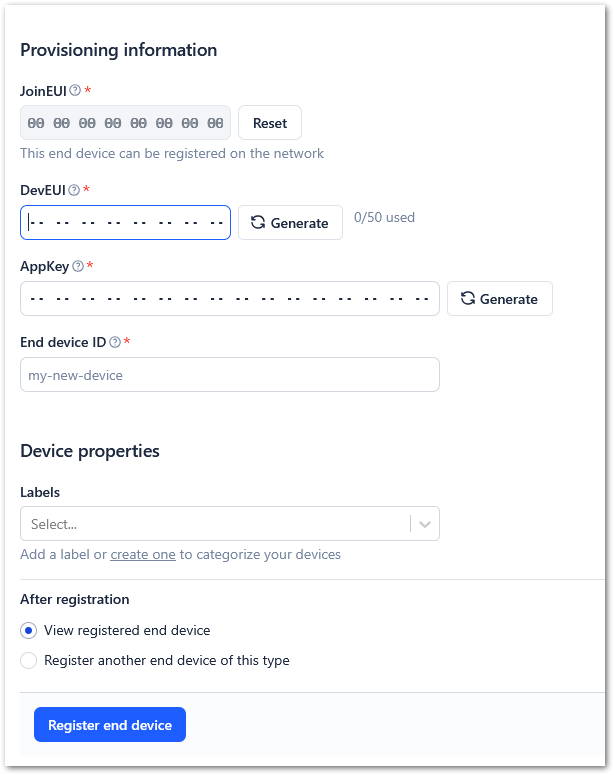This screenshot has width=614, height=775.
Task: Generate an AppKey value
Action: (x=500, y=299)
